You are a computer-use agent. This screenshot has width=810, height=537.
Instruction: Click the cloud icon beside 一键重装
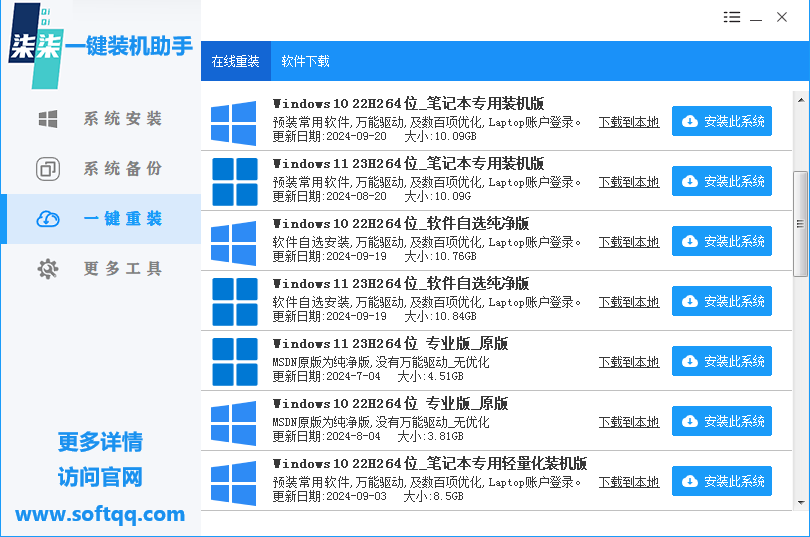(x=48, y=219)
